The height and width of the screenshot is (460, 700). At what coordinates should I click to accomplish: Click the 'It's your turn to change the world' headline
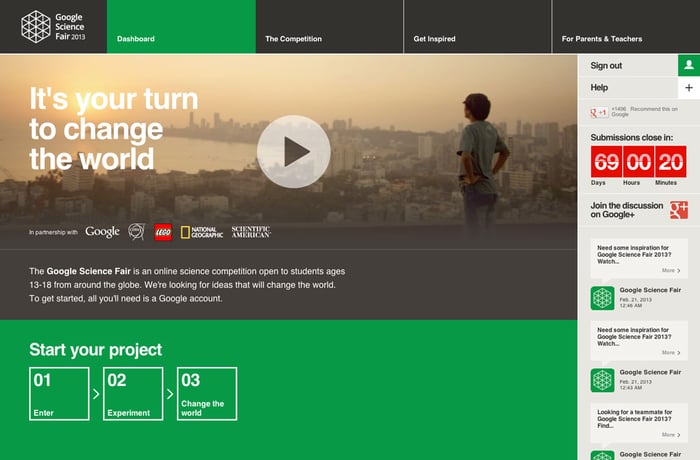pos(114,129)
